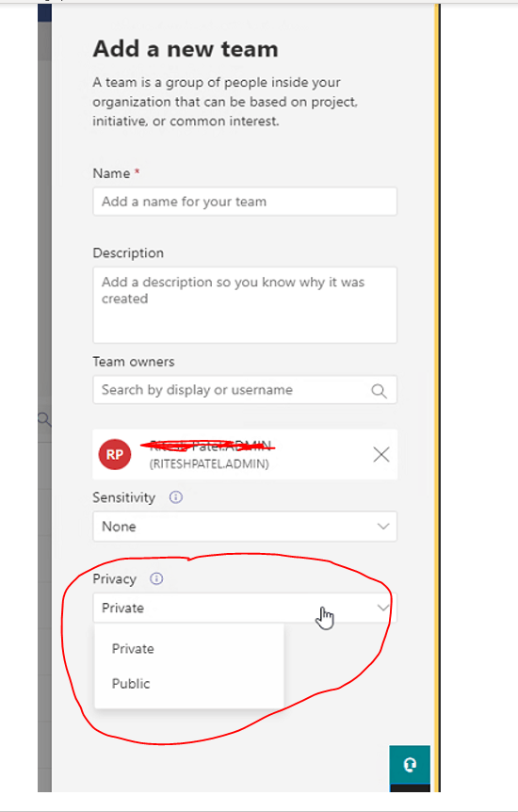Click the Sensitivity dropdown chevron
The height and width of the screenshot is (812, 518).
383,527
